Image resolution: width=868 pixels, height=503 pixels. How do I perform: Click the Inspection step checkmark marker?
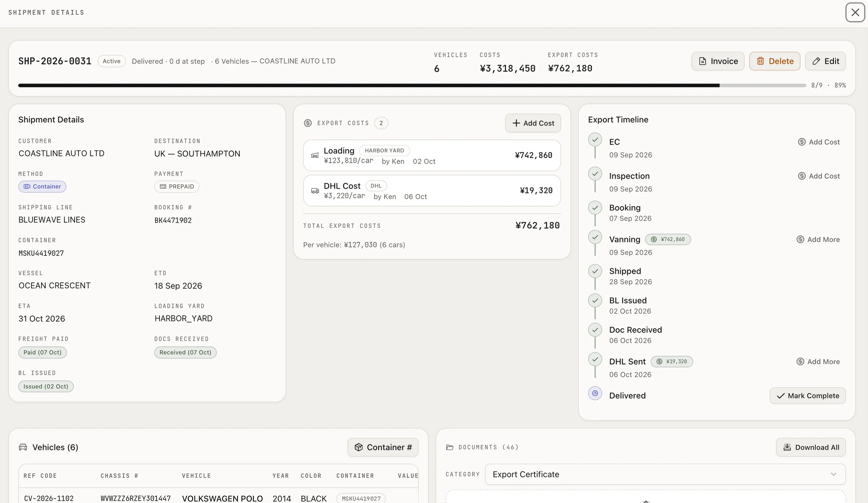(x=595, y=174)
